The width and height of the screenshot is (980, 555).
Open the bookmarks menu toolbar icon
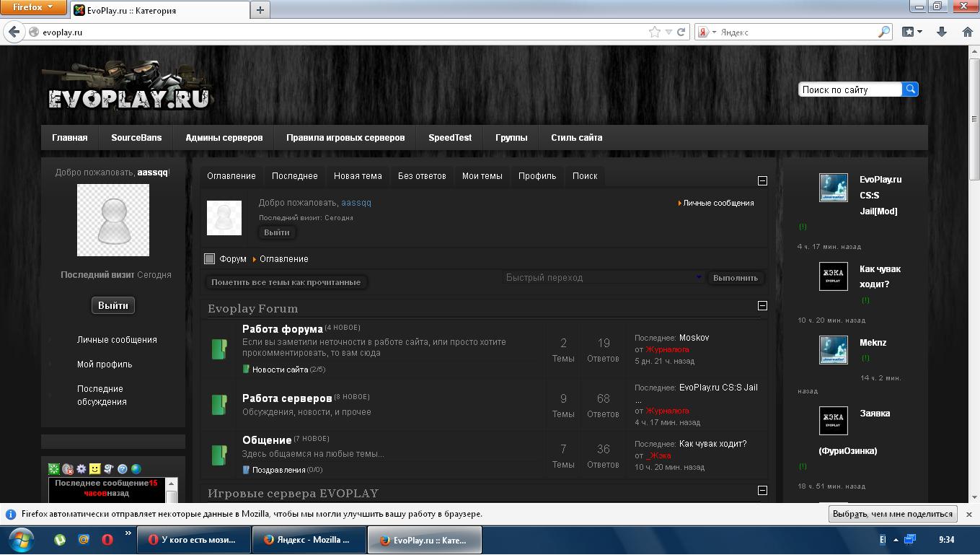click(x=912, y=32)
